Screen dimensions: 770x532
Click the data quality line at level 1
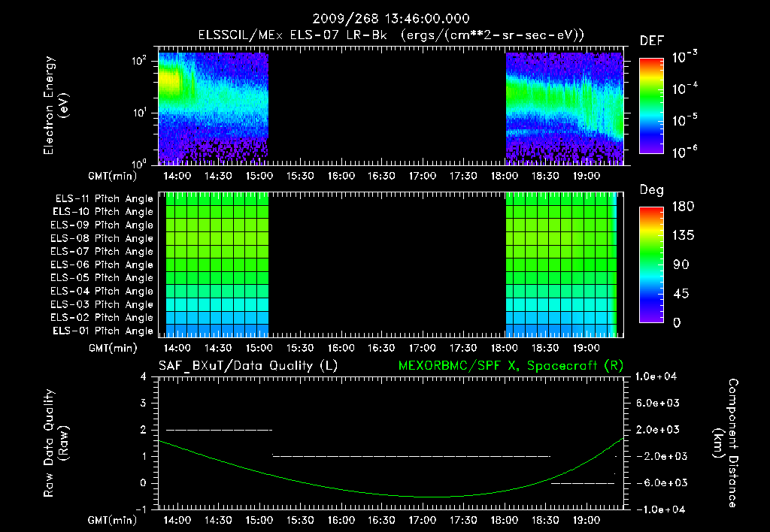pos(411,456)
